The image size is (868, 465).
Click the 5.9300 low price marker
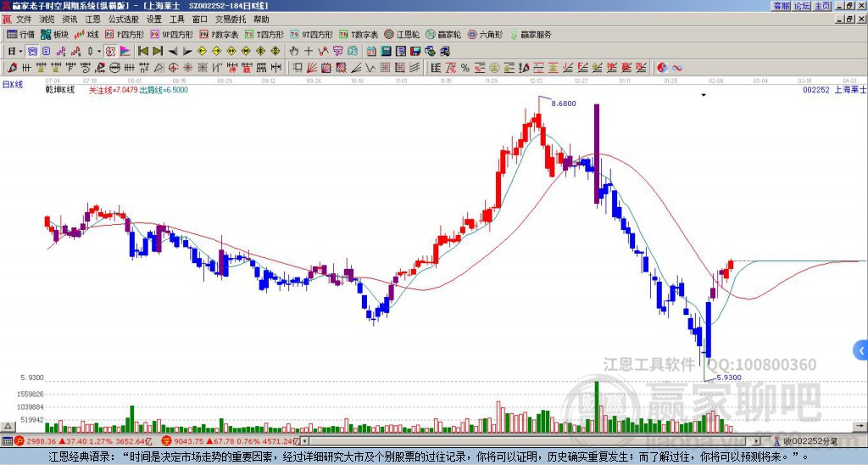pyautogui.click(x=728, y=378)
